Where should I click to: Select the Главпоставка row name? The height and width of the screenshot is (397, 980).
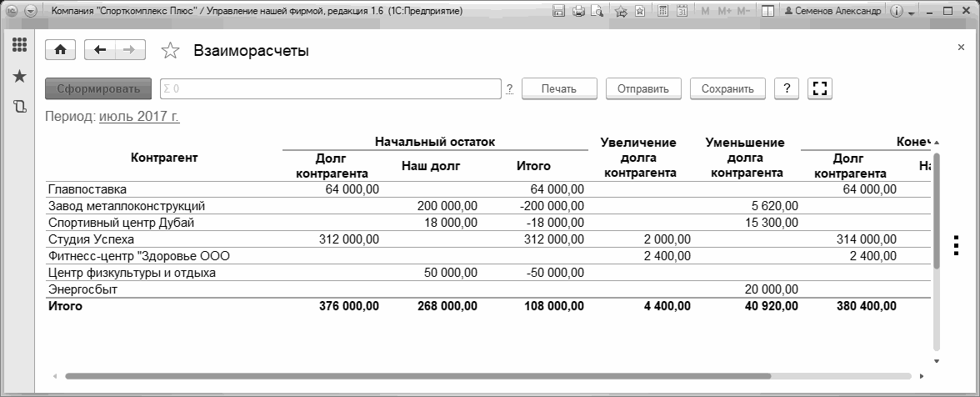(87, 188)
